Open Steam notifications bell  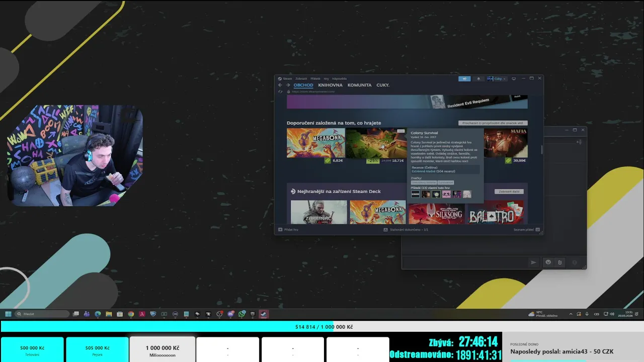point(478,78)
